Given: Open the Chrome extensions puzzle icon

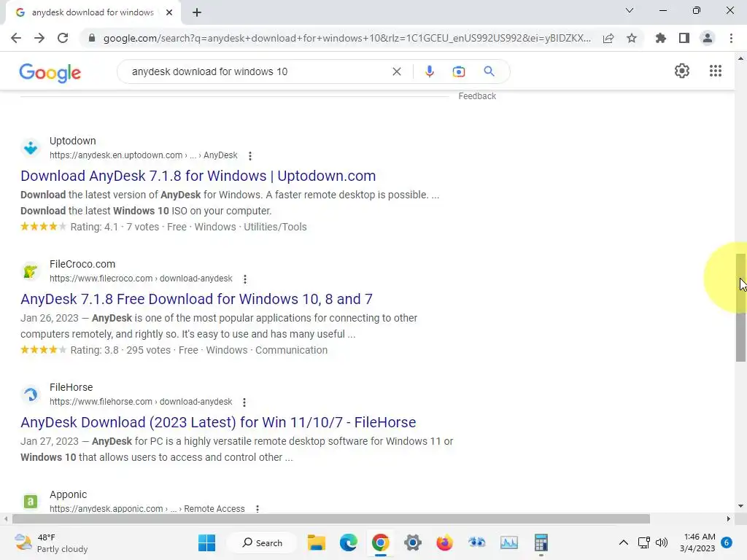Looking at the screenshot, I should click(660, 38).
